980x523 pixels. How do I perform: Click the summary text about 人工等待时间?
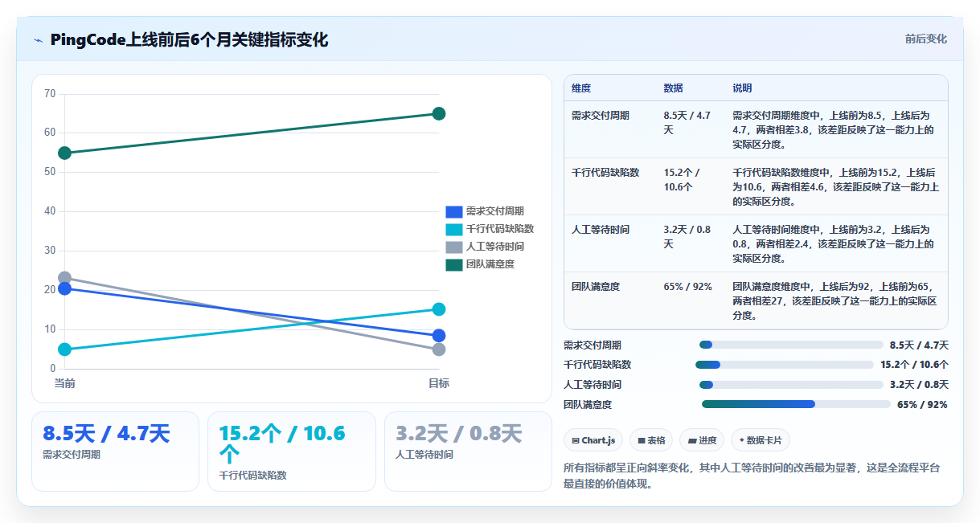tap(752, 476)
